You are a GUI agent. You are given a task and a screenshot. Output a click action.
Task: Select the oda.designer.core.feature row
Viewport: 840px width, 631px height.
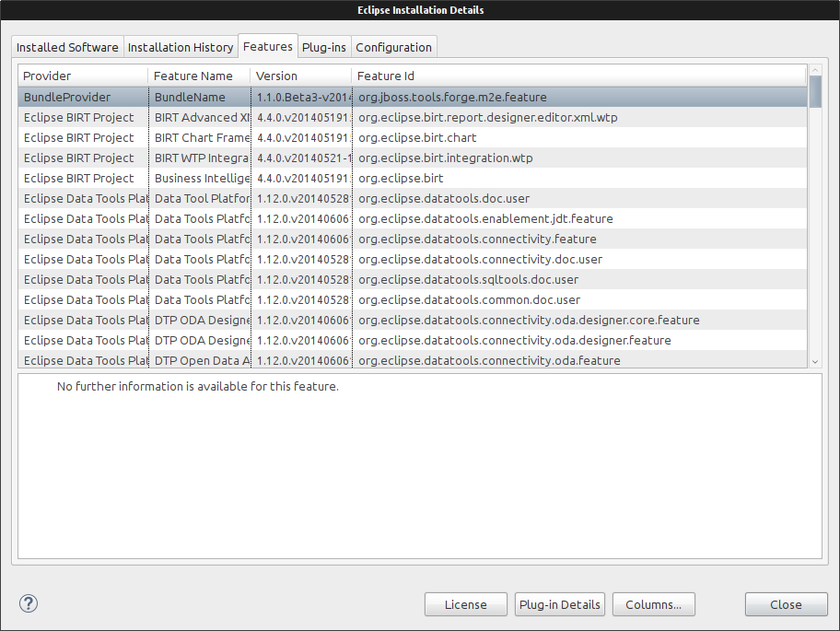[413, 321]
